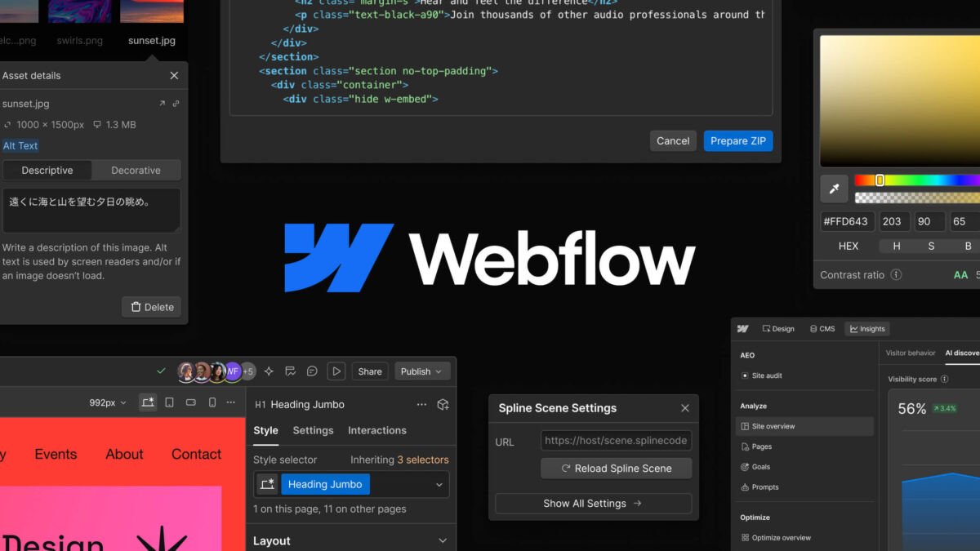The height and width of the screenshot is (551, 980).
Task: Open sunset.jpg in a new tab icon
Action: point(162,104)
